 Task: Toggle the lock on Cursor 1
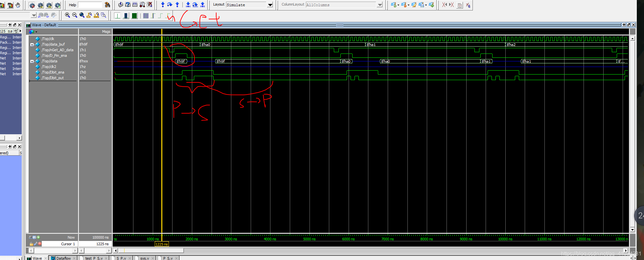[x=31, y=244]
